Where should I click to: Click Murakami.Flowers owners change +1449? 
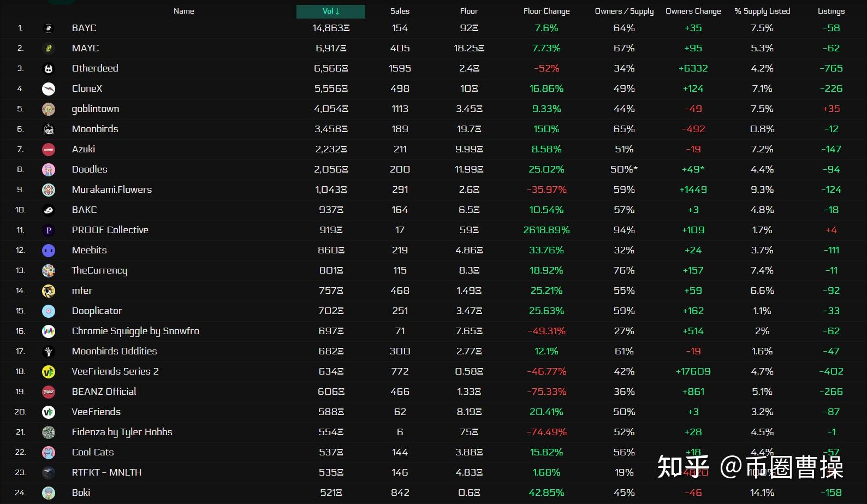pos(693,189)
